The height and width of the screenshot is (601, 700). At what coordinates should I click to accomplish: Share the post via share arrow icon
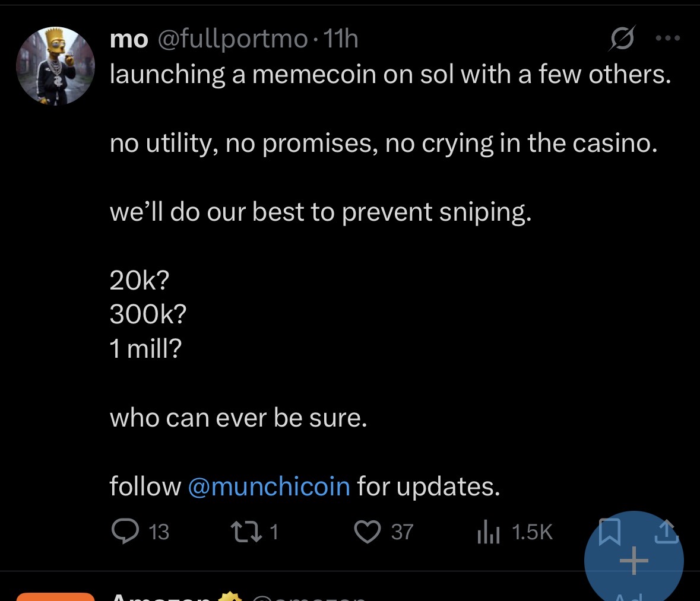tap(667, 530)
